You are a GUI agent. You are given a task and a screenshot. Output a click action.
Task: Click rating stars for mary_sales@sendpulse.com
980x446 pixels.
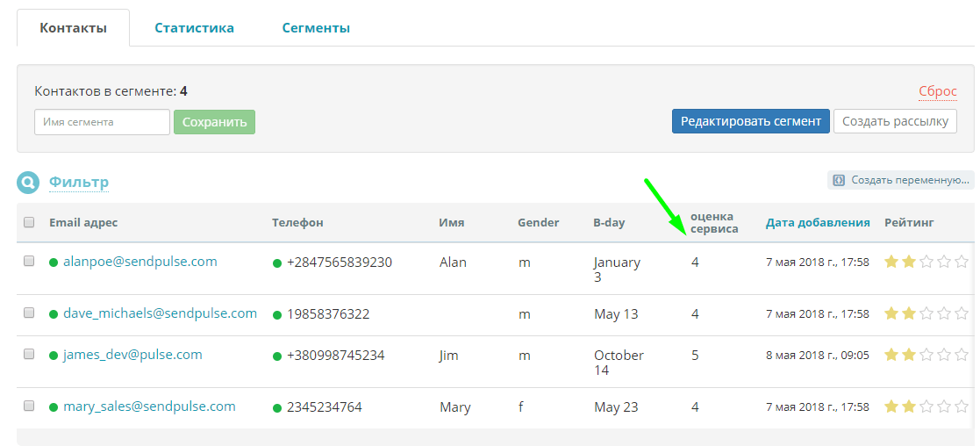(x=926, y=406)
